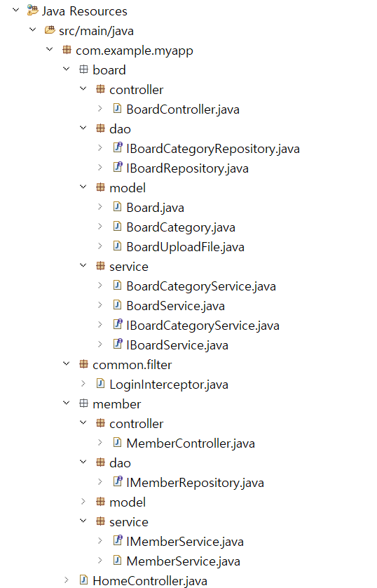Select Board.java file name
The image size is (377, 588).
(155, 208)
